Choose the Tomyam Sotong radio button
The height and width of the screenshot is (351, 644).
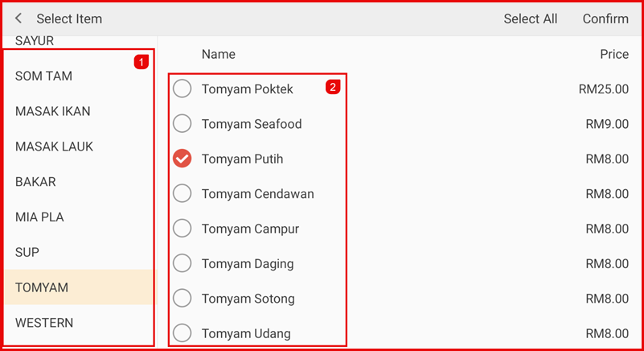pyautogui.click(x=183, y=299)
